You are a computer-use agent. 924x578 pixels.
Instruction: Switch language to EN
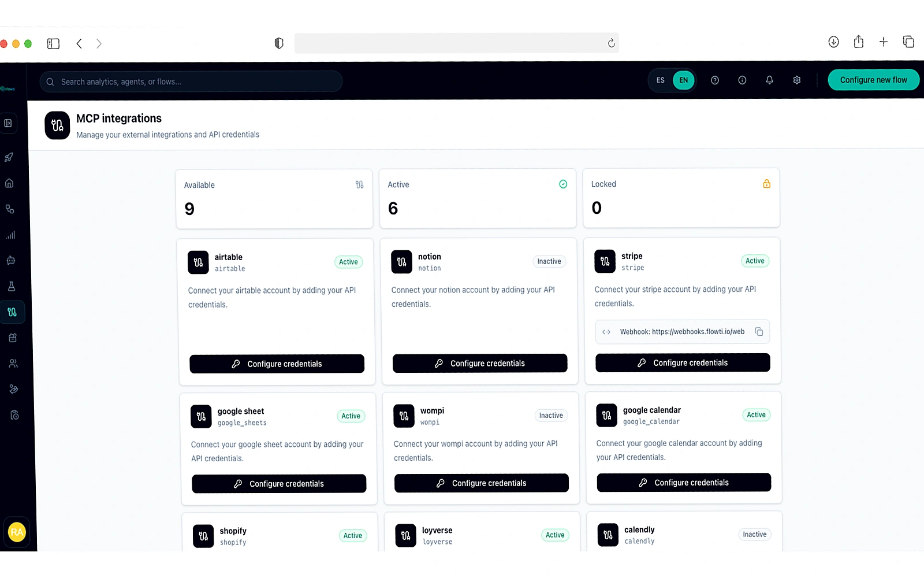click(684, 80)
